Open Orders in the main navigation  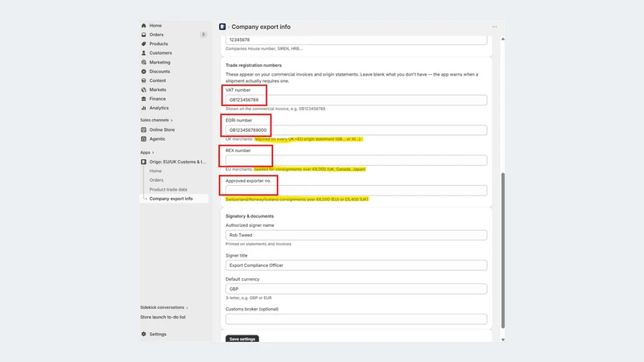tap(156, 35)
